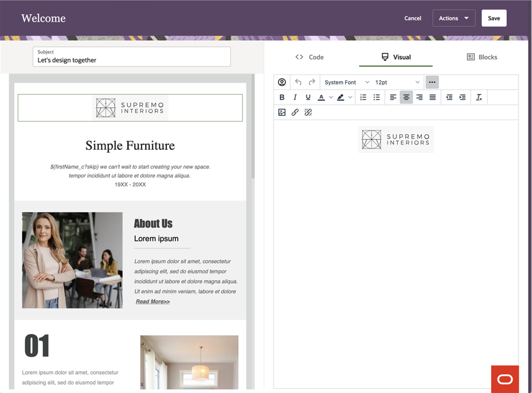Click the 01 section number

pyautogui.click(x=37, y=346)
